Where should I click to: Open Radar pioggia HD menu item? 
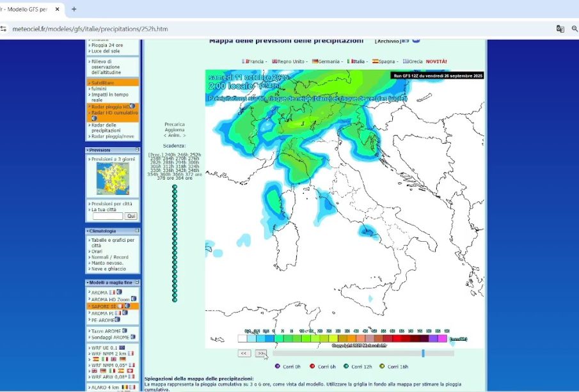click(110, 107)
